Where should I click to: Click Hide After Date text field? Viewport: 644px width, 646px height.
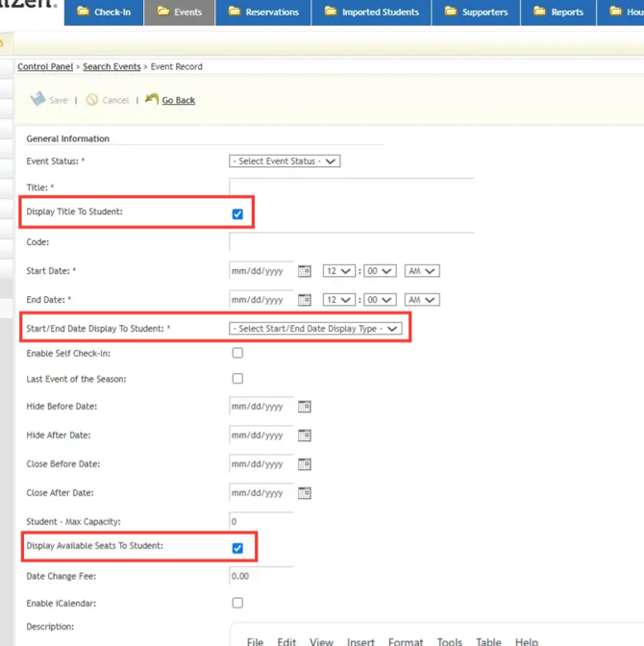261,435
